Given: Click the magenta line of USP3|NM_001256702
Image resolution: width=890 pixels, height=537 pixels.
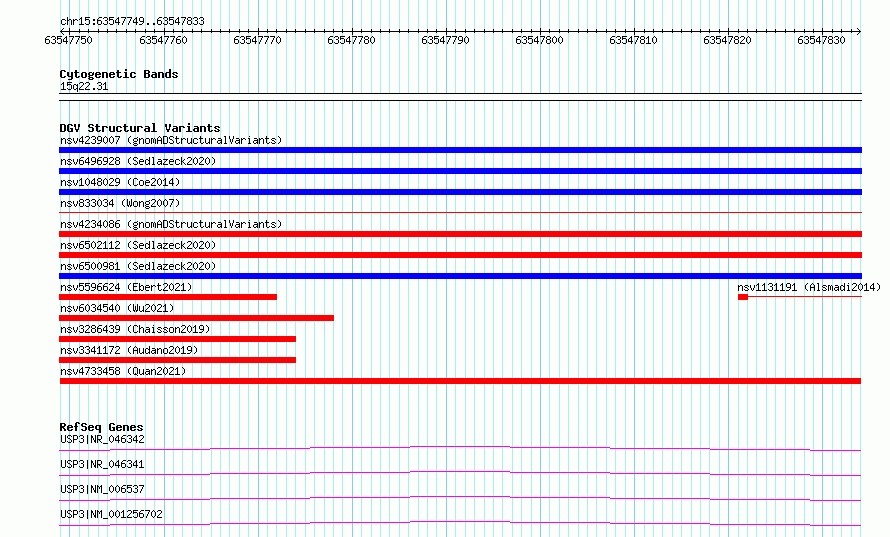Looking at the screenshot, I should (460, 523).
